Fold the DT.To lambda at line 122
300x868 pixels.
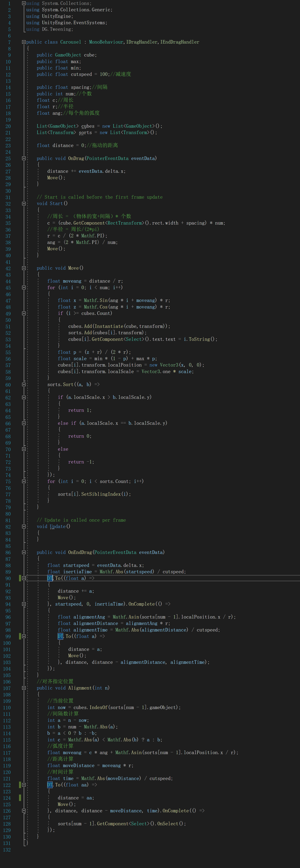tap(24, 785)
